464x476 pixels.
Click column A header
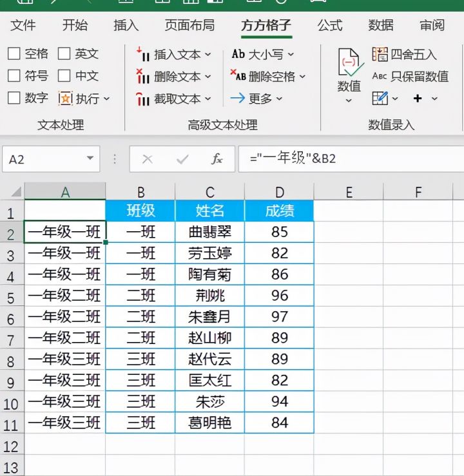click(65, 192)
